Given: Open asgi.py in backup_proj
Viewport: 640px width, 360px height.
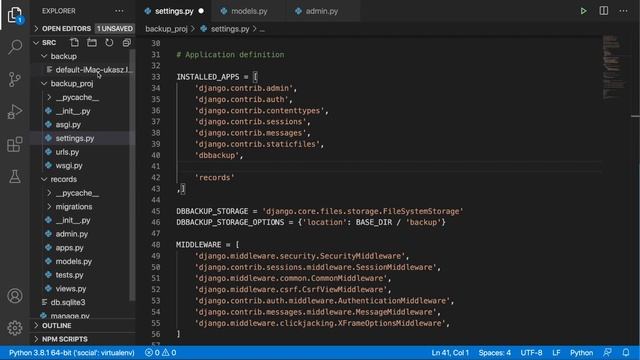Looking at the screenshot, I should tap(68, 124).
